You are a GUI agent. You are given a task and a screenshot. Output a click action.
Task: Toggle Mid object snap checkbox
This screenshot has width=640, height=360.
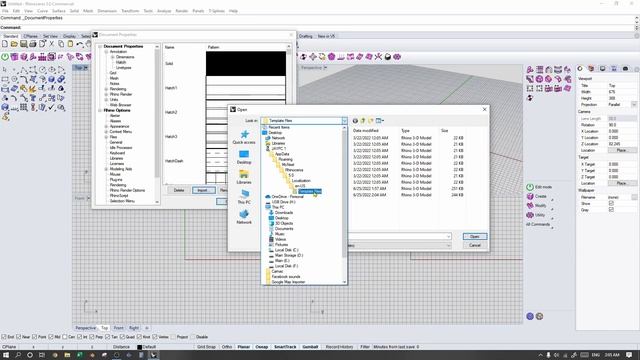click(51, 337)
